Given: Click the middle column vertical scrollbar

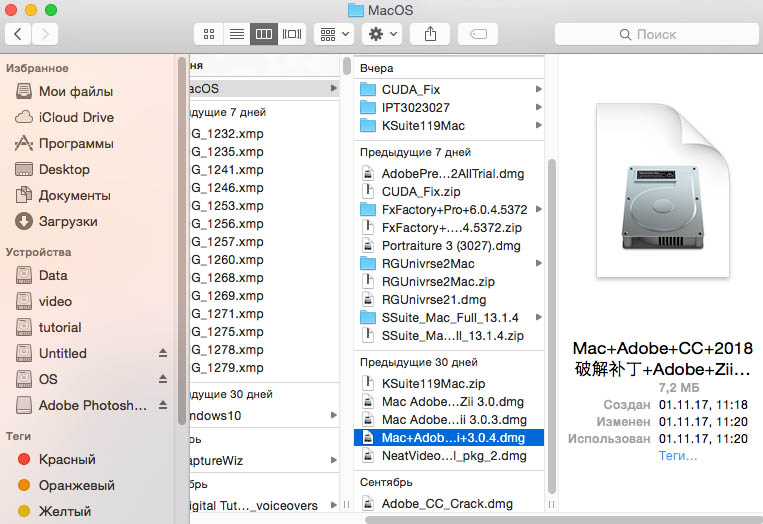Looking at the screenshot, I should tap(552, 326).
